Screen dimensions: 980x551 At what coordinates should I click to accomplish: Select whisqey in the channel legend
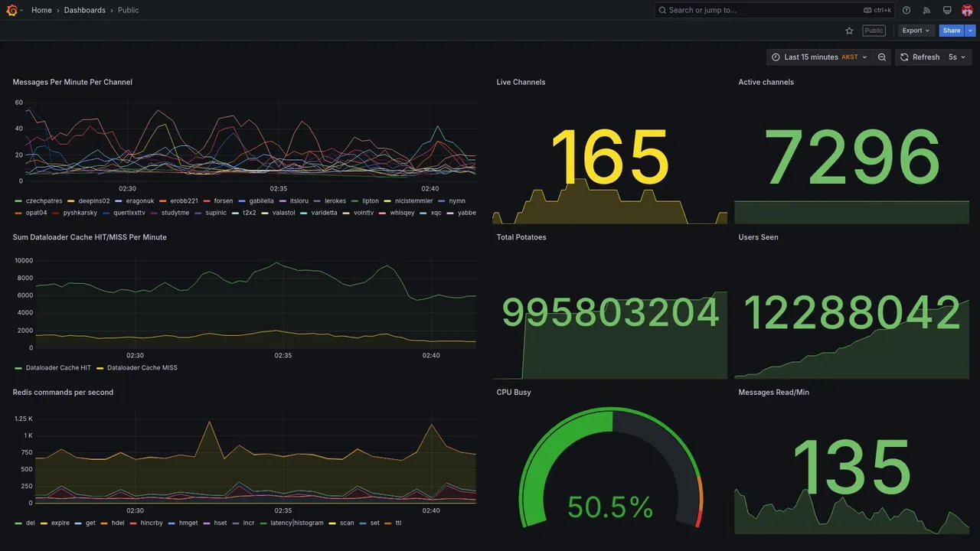click(x=402, y=213)
